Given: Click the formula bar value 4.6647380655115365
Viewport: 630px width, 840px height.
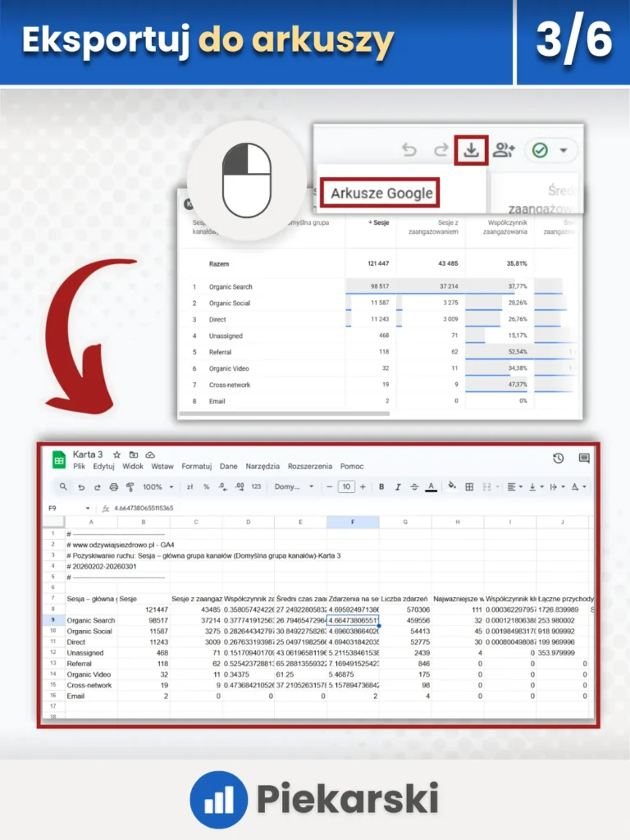Looking at the screenshot, I should click(x=144, y=508).
